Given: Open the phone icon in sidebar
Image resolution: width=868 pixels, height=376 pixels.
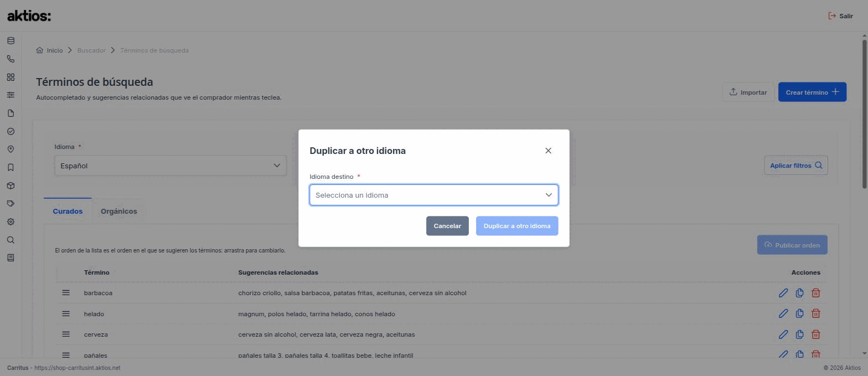Looking at the screenshot, I should click(x=11, y=59).
